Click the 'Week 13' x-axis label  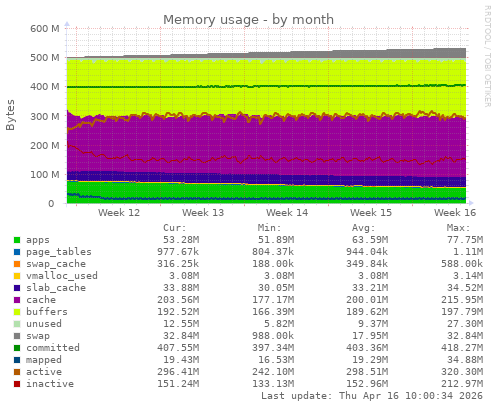(x=203, y=213)
